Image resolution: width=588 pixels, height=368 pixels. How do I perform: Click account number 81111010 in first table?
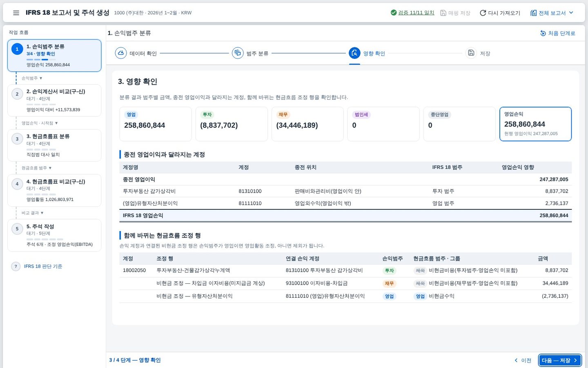click(x=250, y=203)
